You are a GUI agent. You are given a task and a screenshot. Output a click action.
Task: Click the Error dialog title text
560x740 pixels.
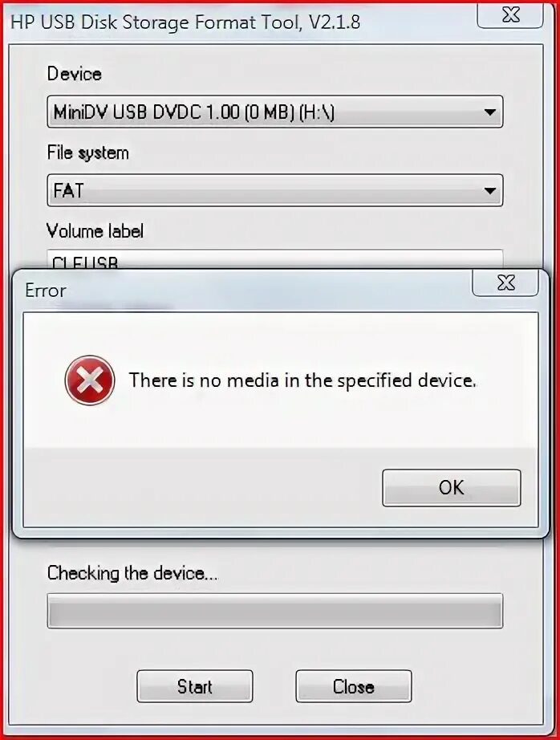[x=45, y=291]
